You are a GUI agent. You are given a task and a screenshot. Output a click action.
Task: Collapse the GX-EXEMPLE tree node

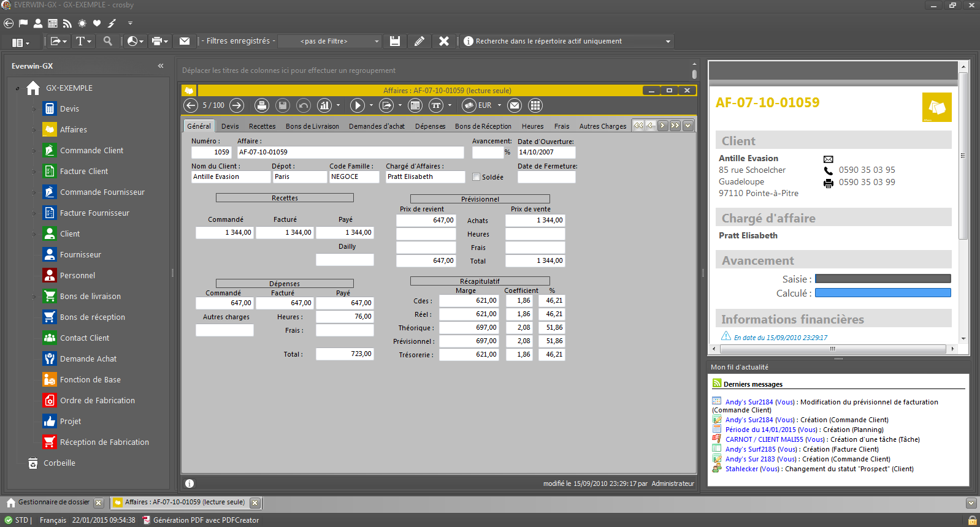pos(17,88)
